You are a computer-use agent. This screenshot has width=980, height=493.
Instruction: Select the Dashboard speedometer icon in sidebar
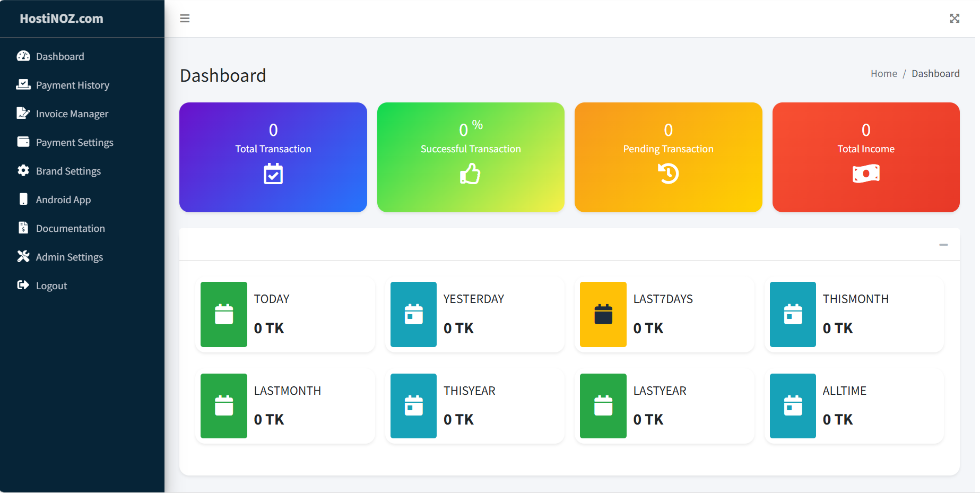[23, 56]
